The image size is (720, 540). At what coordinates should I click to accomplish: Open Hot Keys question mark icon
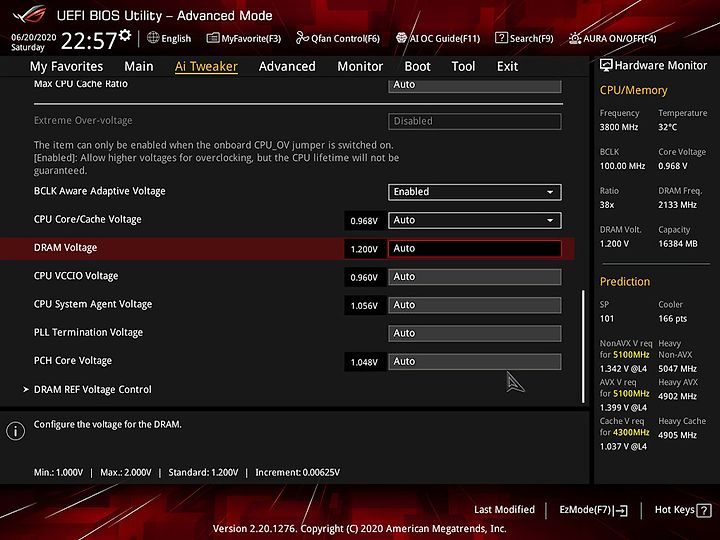(x=703, y=510)
